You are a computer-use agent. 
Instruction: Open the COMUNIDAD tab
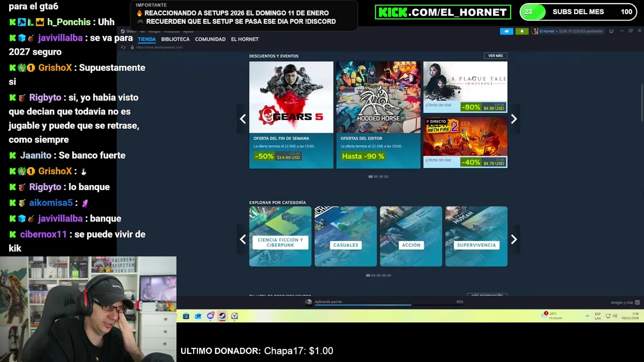click(x=210, y=39)
